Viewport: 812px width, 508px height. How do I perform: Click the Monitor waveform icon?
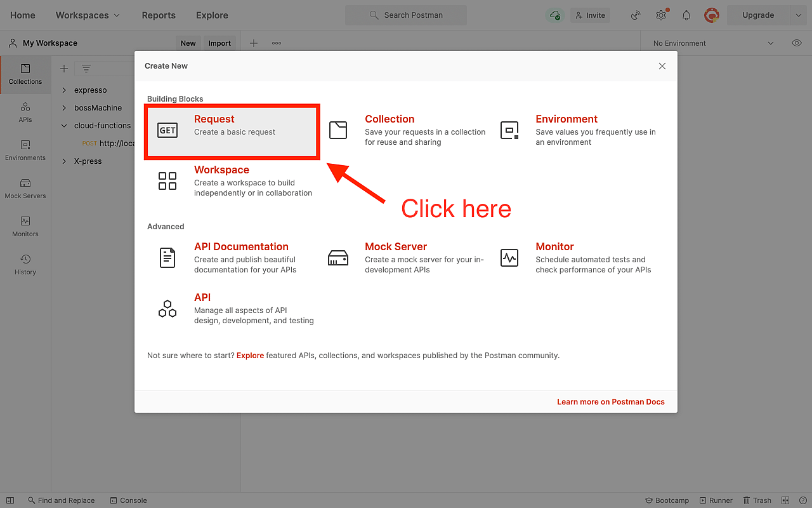click(509, 258)
